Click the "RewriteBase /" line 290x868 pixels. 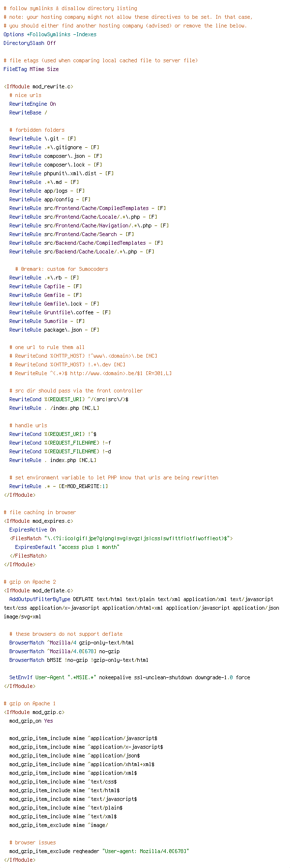28,112
